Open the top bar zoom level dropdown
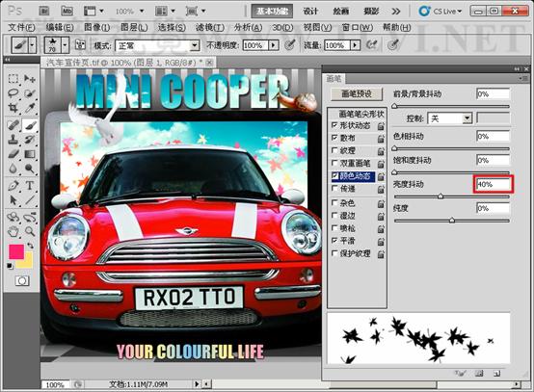Image resolution: width=534 pixels, height=392 pixels. (x=141, y=12)
